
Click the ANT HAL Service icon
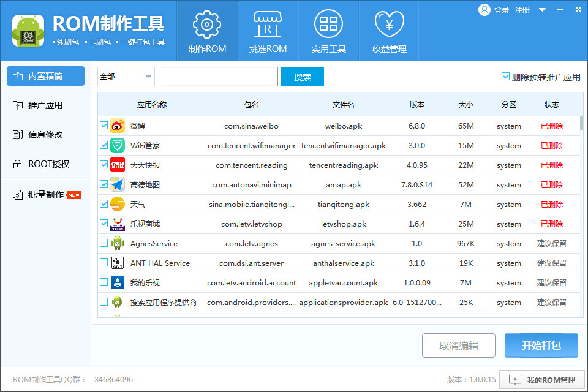tap(118, 263)
